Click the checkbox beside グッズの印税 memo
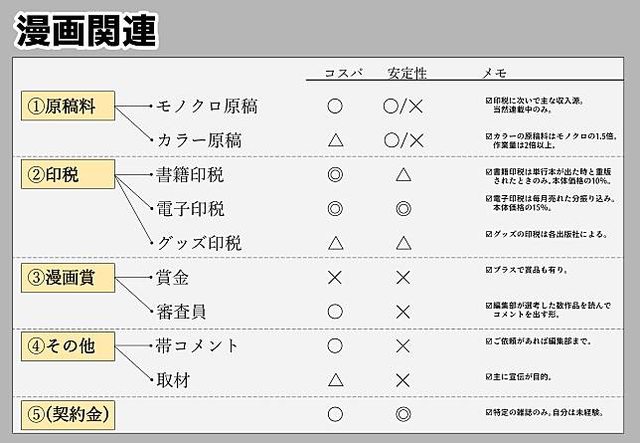 (489, 234)
